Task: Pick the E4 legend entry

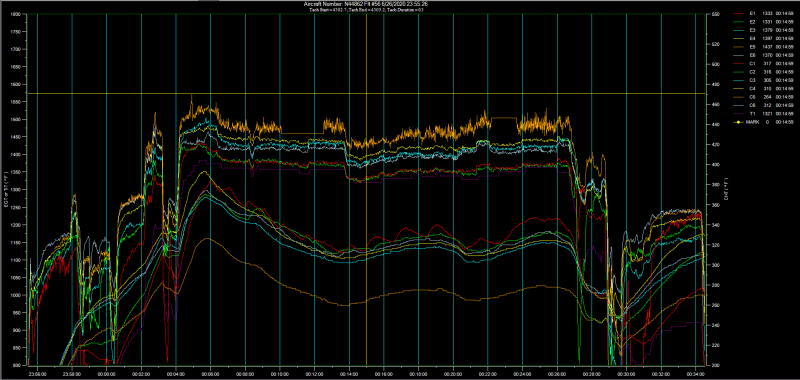Action: click(752, 39)
